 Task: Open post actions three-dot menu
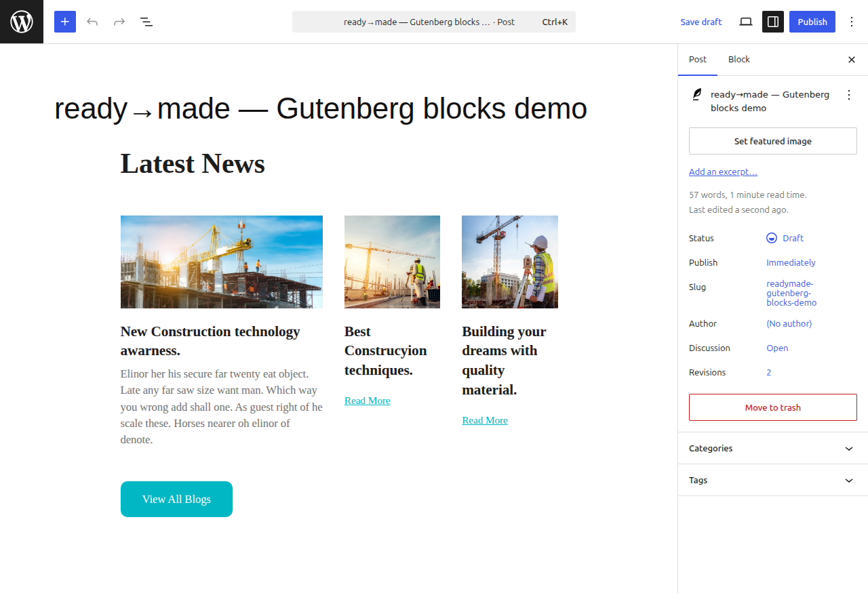tap(849, 95)
